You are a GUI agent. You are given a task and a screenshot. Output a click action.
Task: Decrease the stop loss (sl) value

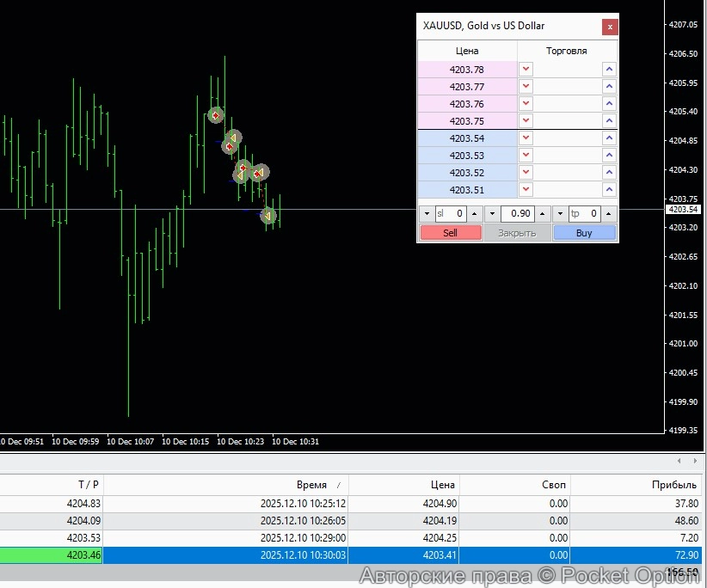tap(426, 214)
